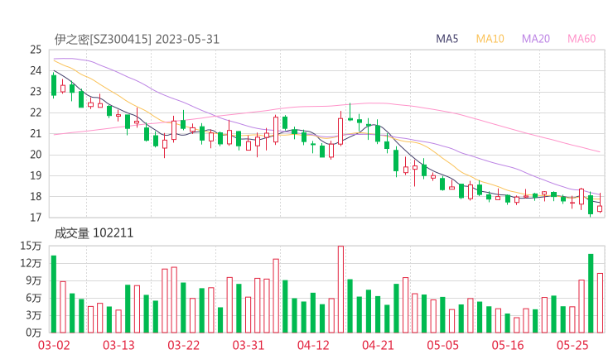
Task: Click the last red volume bar on right
Action: coord(600,303)
